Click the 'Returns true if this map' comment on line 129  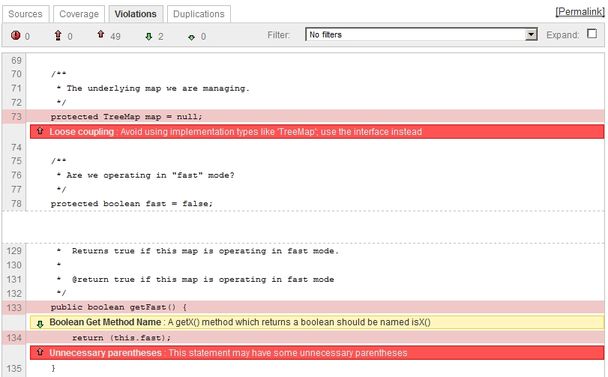point(206,251)
